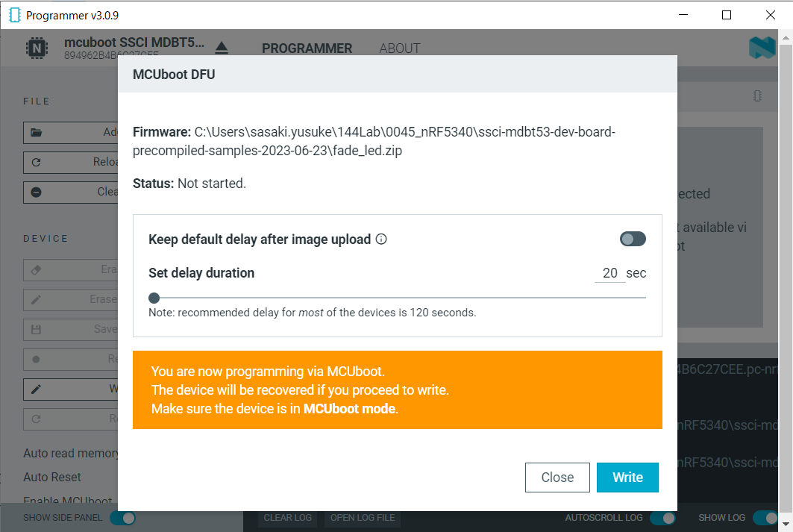
Task: Disable the Autoscroll Log switch
Action: click(x=662, y=518)
